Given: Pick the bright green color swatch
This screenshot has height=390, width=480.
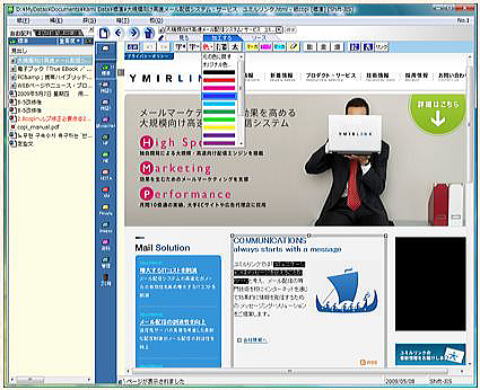Looking at the screenshot, I should (x=219, y=119).
